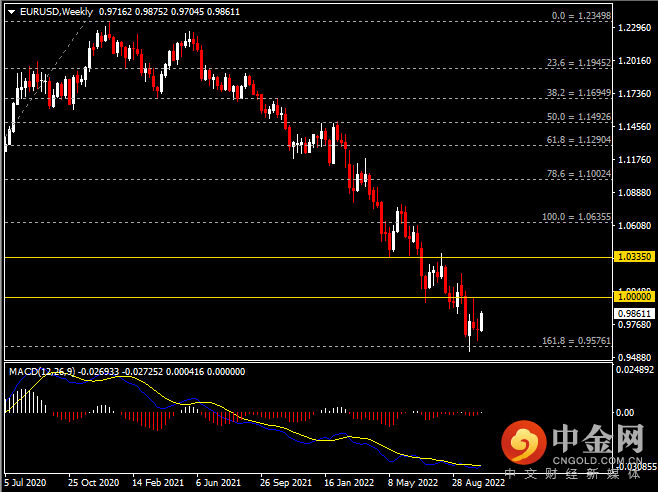Click the 6 Jun 2021 date marker

coord(218,483)
